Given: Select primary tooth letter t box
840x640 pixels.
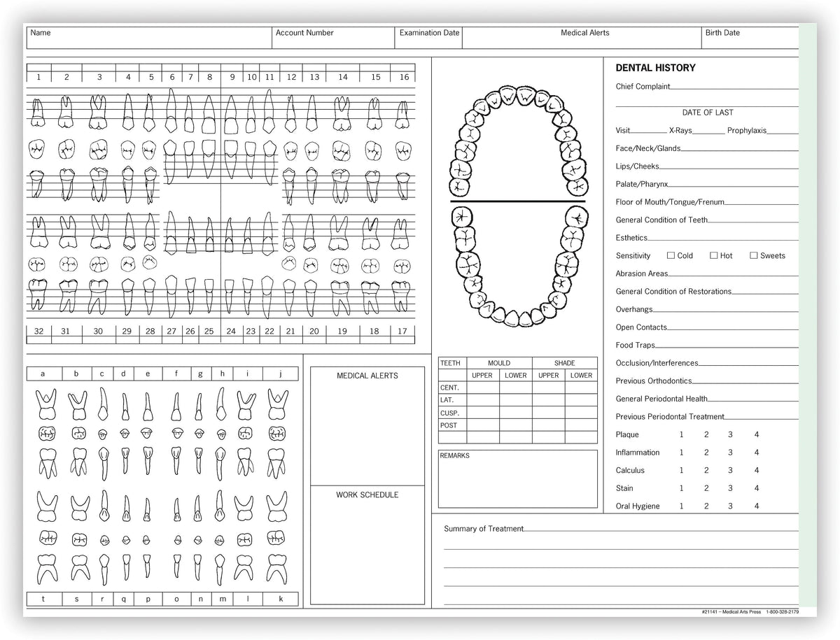Looking at the screenshot, I should (43, 599).
